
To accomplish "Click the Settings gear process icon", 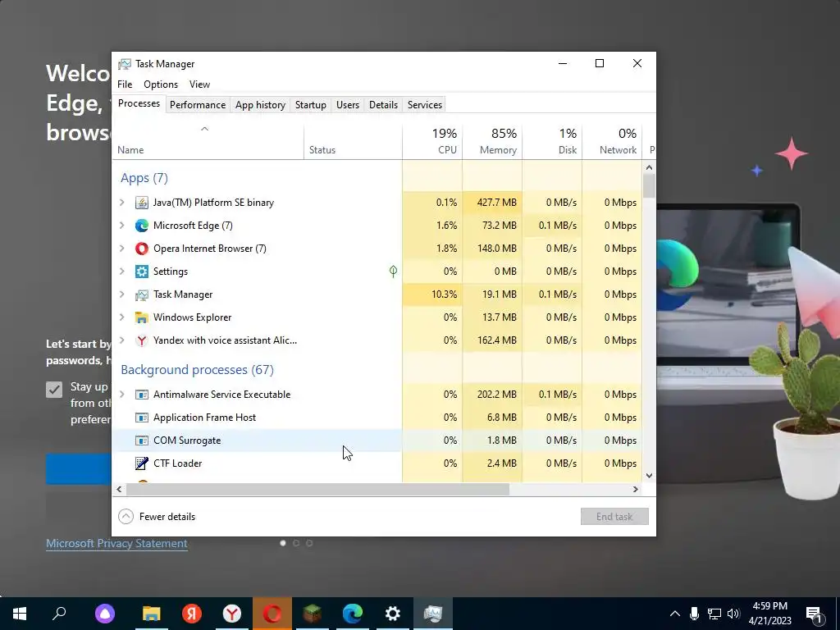I will click(141, 272).
